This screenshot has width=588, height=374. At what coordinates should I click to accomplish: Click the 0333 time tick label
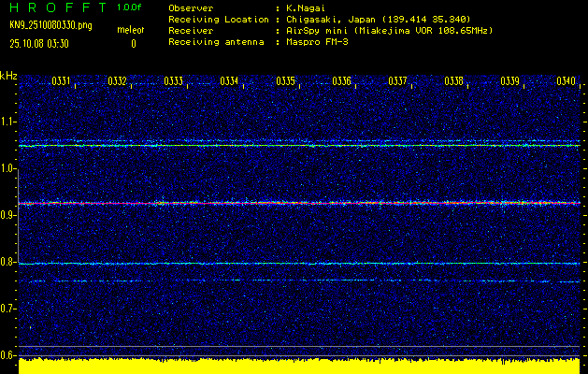tap(174, 81)
